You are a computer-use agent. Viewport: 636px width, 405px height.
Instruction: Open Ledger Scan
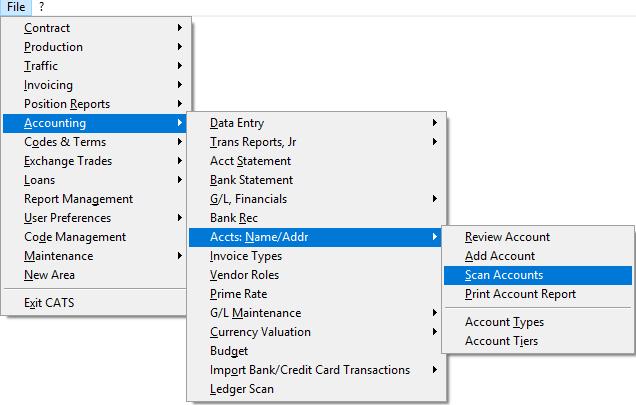point(316,389)
